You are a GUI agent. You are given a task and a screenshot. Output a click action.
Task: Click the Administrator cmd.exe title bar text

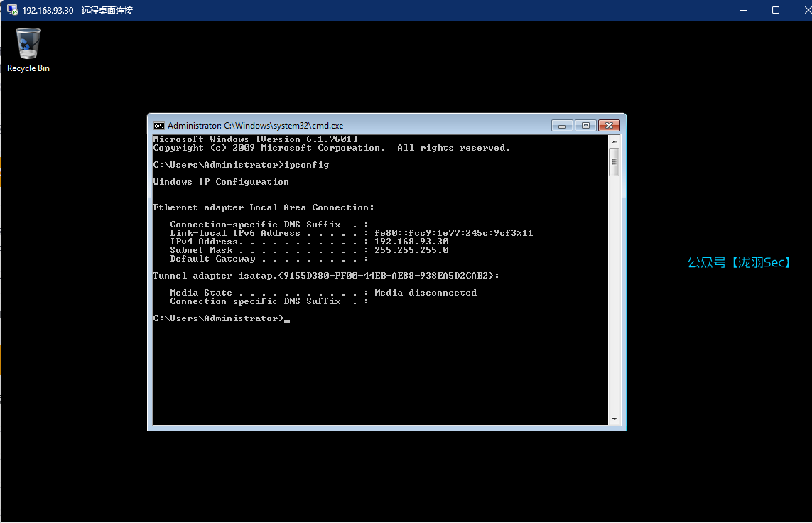pos(255,125)
